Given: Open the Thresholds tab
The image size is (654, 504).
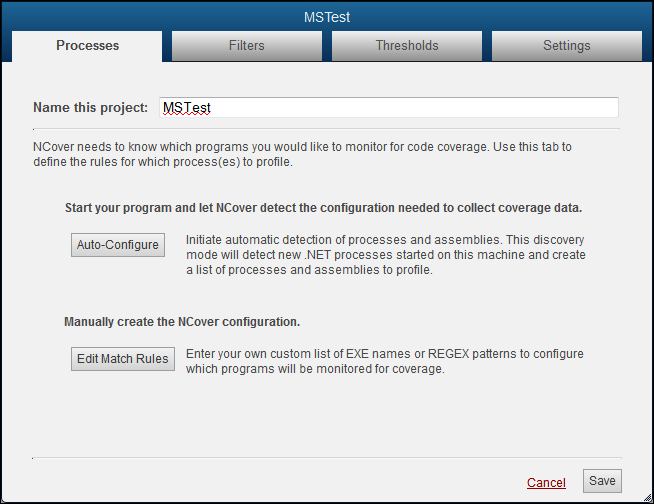Looking at the screenshot, I should click(x=407, y=45).
